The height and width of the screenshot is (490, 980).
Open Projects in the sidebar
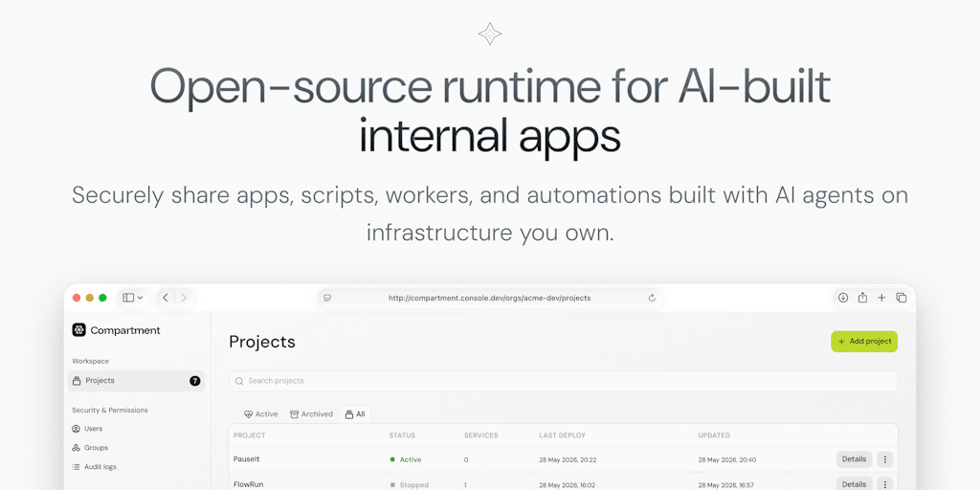136,381
